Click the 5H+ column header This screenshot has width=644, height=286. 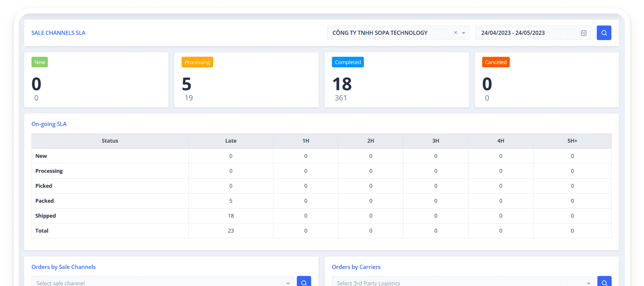[x=572, y=141]
